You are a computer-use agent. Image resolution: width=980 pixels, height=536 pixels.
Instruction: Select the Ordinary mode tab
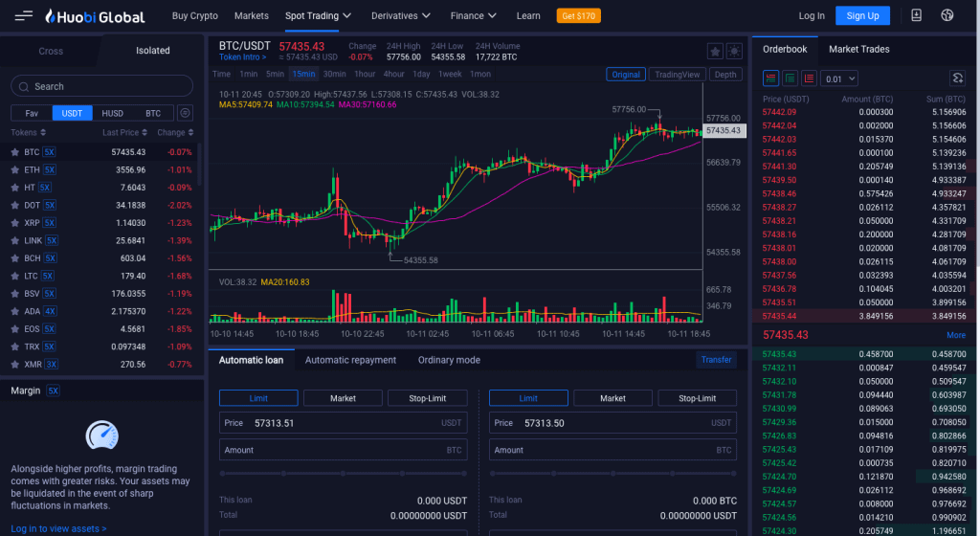point(449,360)
